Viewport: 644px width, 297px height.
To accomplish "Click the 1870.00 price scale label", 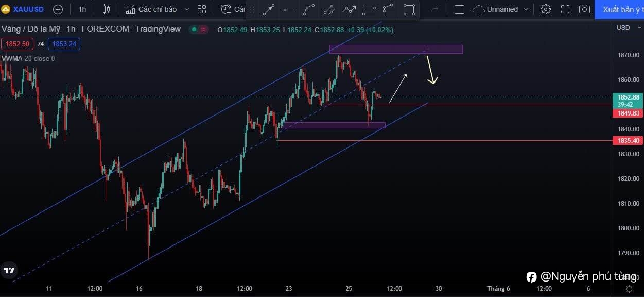I will pyautogui.click(x=629, y=55).
